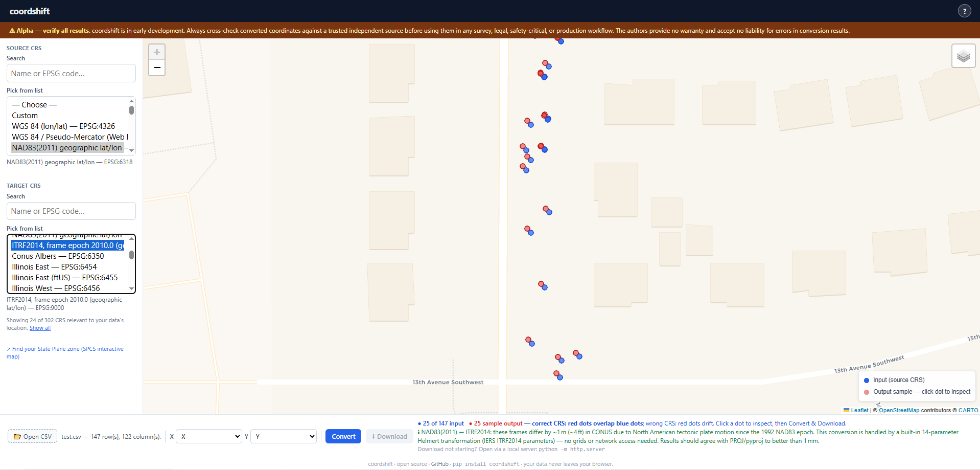Click the red Output sample legend dot
Viewport: 980px width, 470px height.
tap(867, 392)
